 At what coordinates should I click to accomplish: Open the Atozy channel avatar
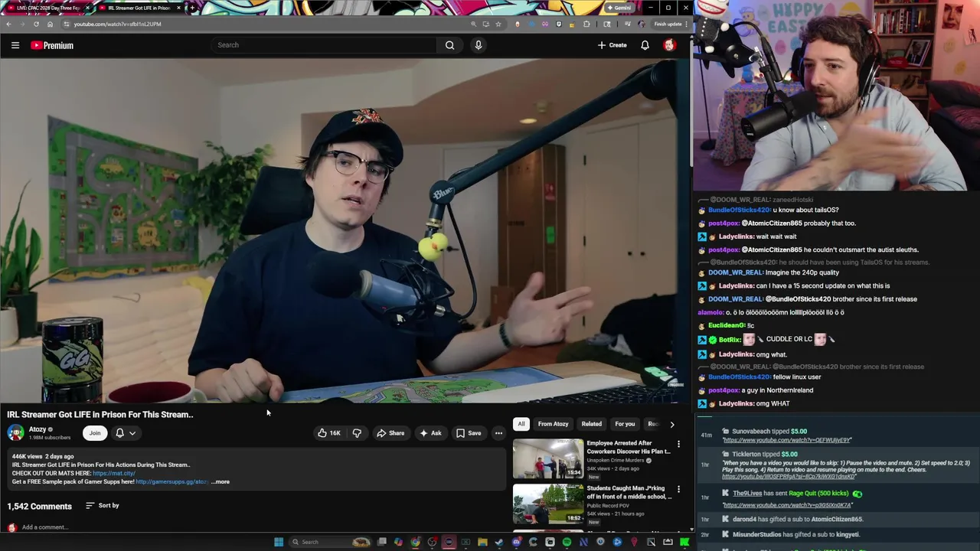point(15,433)
